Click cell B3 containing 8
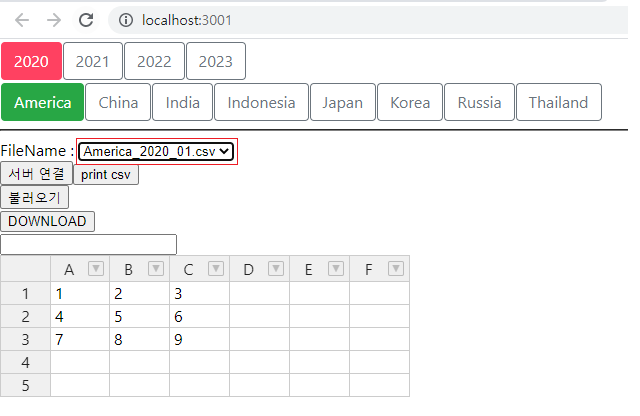Image resolution: width=640 pixels, height=416 pixels. [140, 339]
